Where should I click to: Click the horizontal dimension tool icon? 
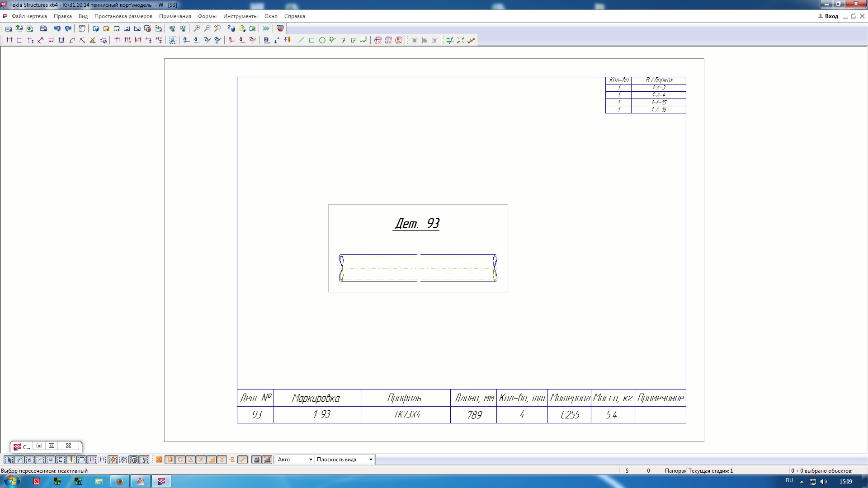pyautogui.click(x=9, y=40)
